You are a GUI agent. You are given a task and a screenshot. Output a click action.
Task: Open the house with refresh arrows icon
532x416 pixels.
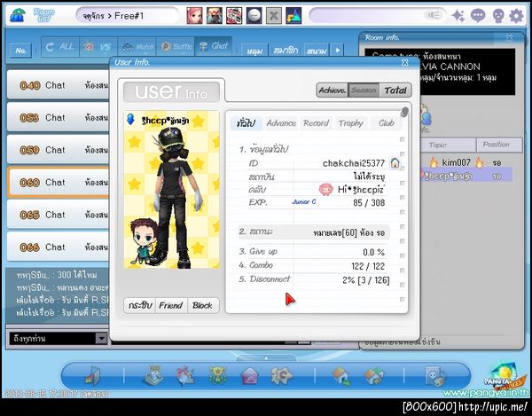click(x=373, y=376)
